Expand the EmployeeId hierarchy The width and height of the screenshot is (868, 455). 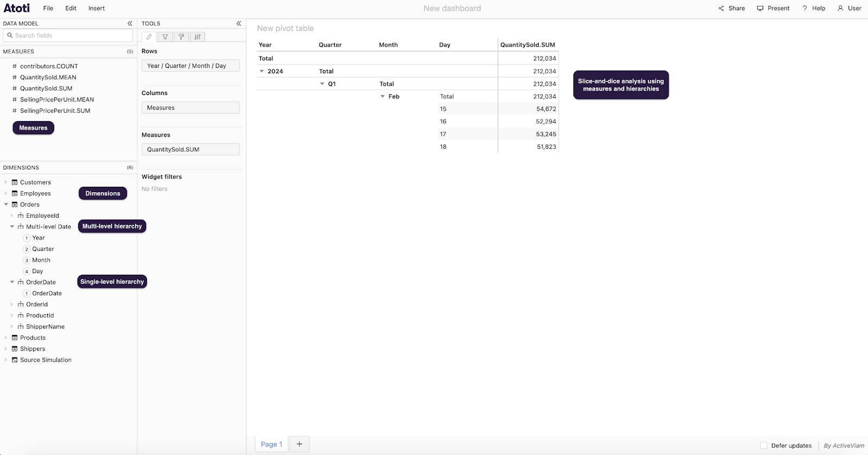(12, 216)
